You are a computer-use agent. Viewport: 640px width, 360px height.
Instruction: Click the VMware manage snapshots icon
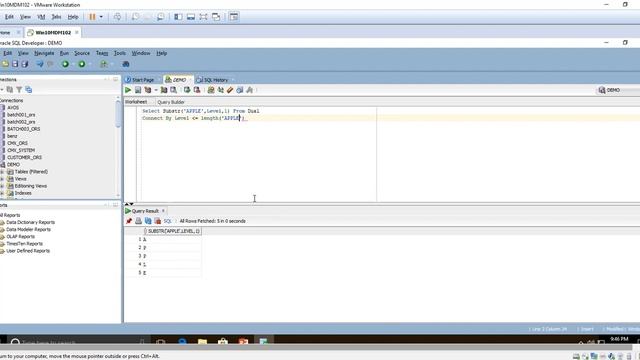[160, 17]
